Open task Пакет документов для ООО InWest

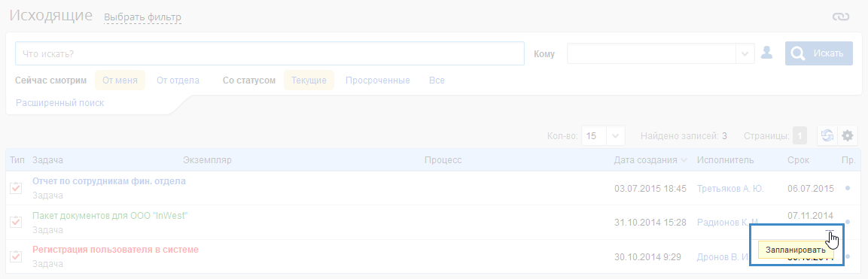coord(110,216)
